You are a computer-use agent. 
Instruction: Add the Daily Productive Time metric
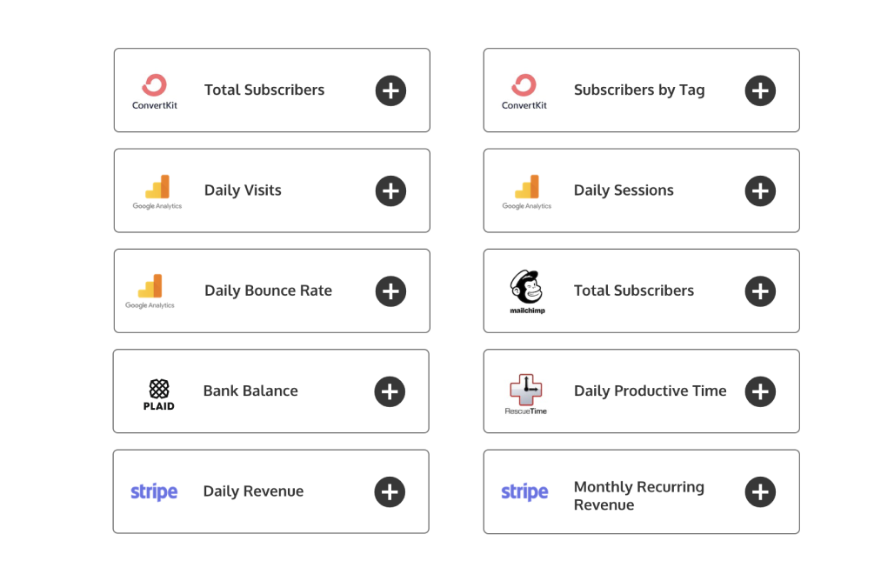point(760,391)
